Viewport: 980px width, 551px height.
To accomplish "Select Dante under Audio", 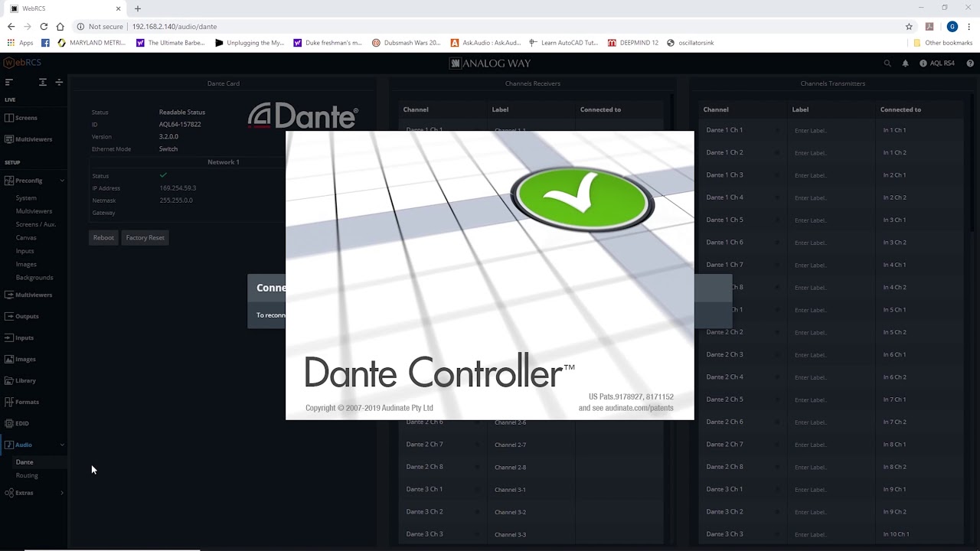I will point(24,462).
